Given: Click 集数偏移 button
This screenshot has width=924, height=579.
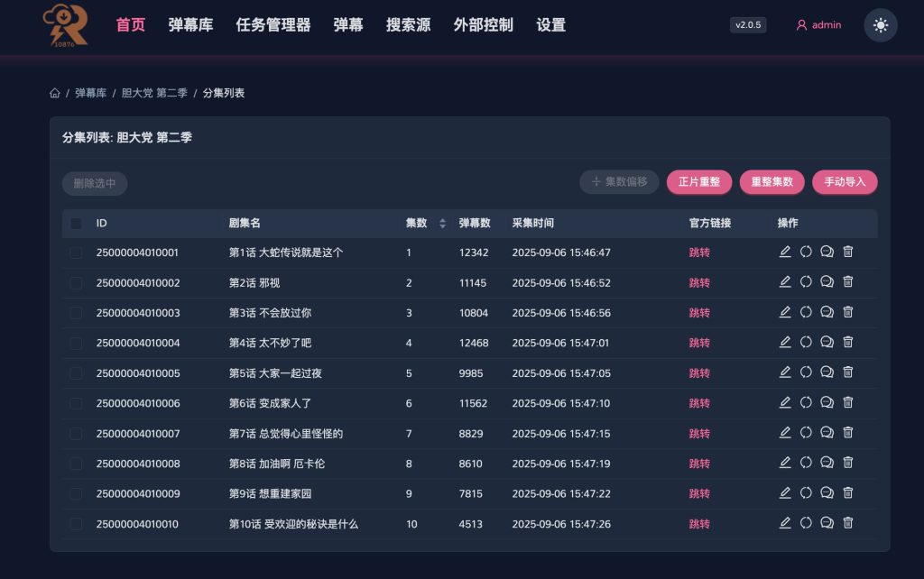Looking at the screenshot, I should (619, 182).
